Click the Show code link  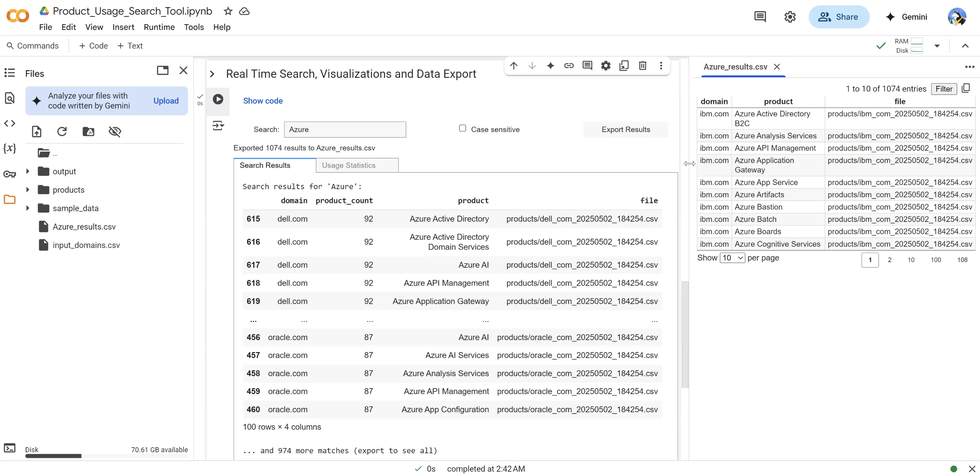point(263,101)
